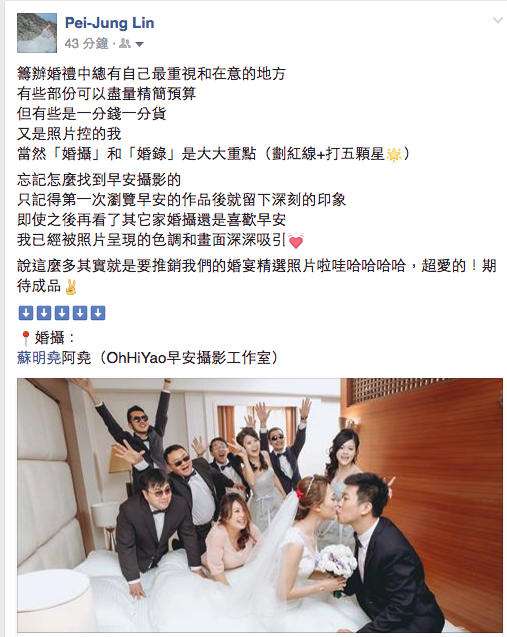Image resolution: width=507 pixels, height=637 pixels.
Task: Open Pei-Jung Lin's profile picture
Action: pos(37,33)
